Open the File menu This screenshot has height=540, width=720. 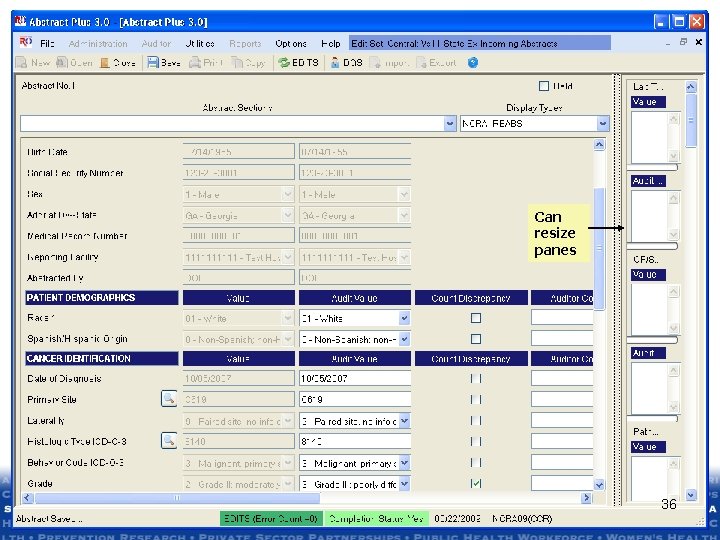coord(47,44)
